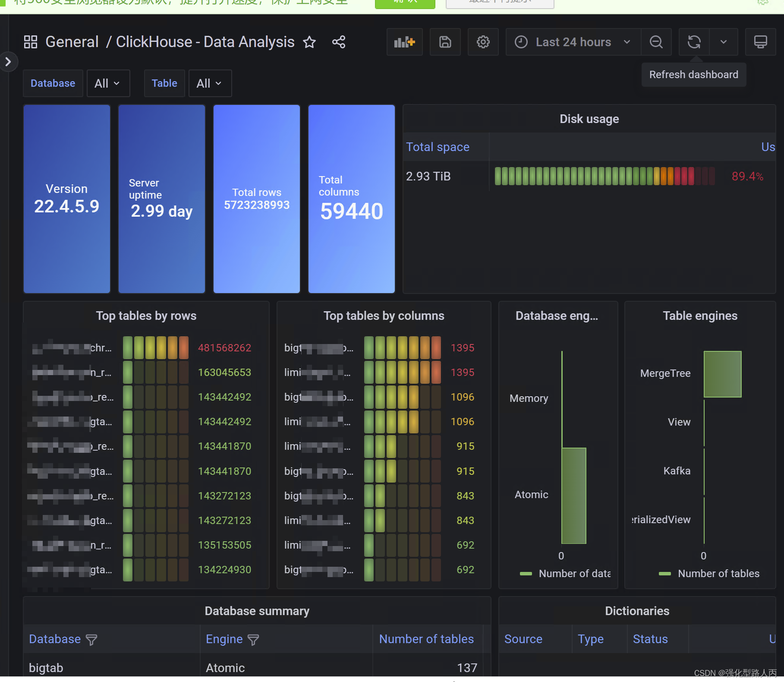Toggle the Number of data legend series
Image resolution: width=784 pixels, height=682 pixels.
(x=574, y=573)
